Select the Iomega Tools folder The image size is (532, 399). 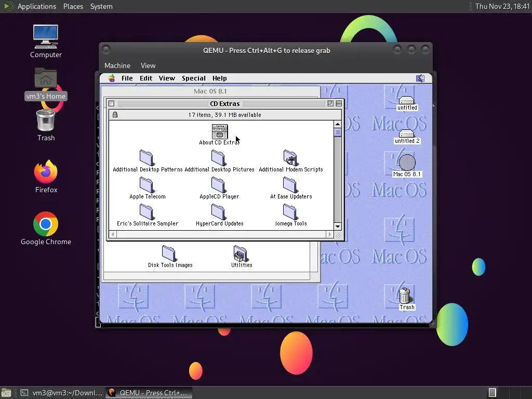click(x=290, y=212)
